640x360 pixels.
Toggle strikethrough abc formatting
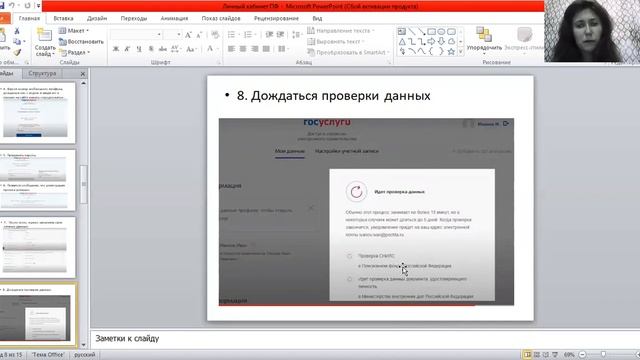coord(163,49)
